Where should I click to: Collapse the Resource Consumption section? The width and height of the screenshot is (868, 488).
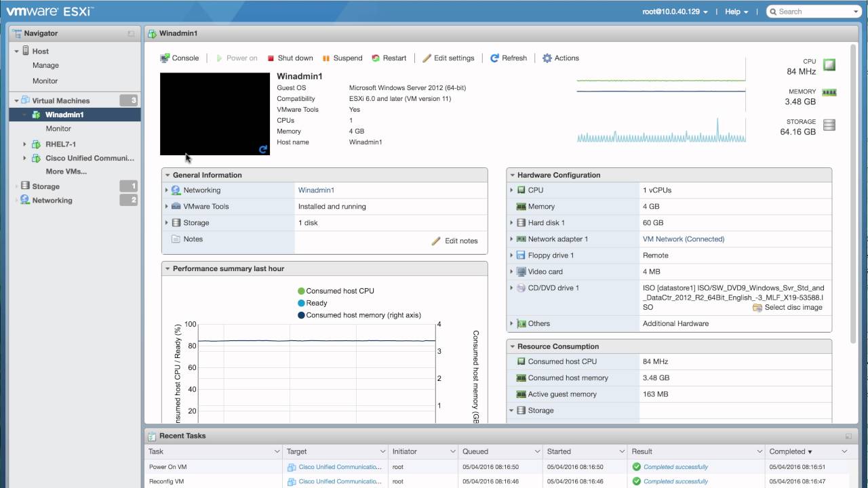point(512,346)
